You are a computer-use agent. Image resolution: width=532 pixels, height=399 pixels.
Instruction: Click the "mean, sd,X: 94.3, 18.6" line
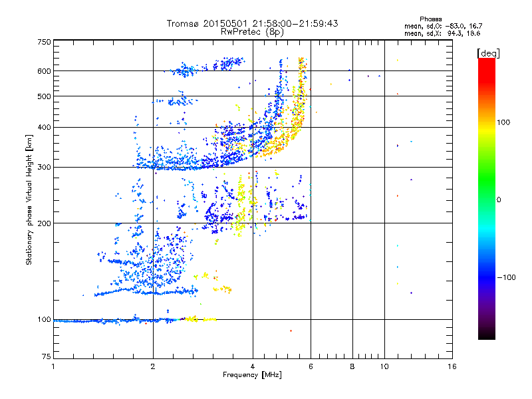click(x=442, y=33)
